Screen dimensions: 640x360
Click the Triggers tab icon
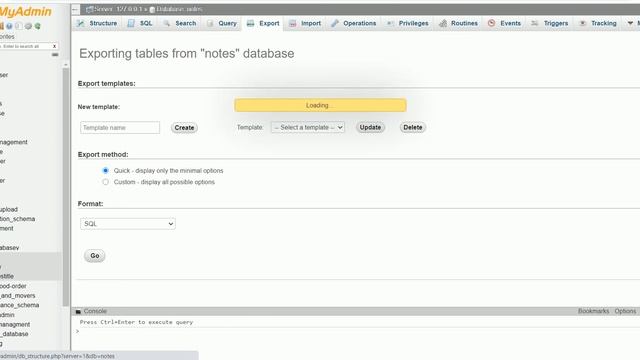(x=535, y=23)
